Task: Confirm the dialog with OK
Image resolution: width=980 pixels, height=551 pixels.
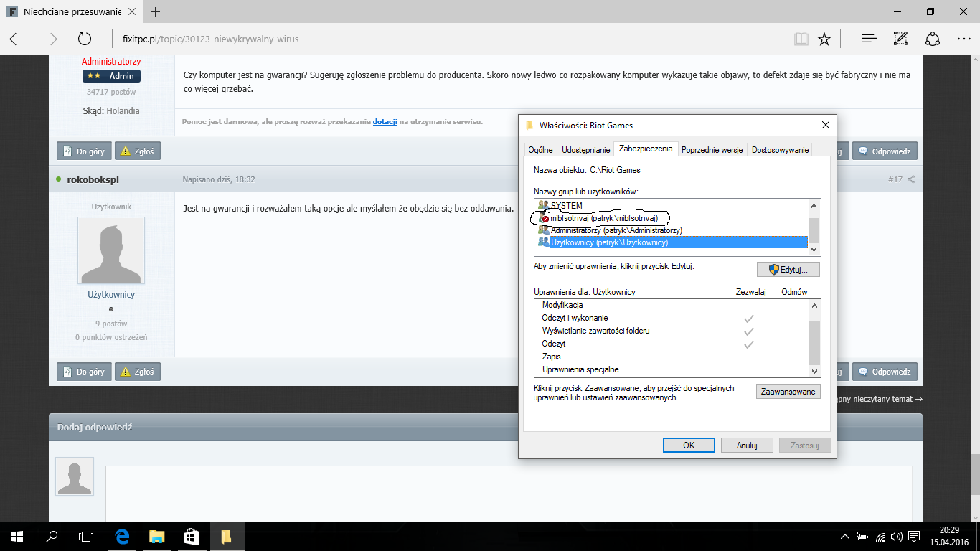Action: pos(689,445)
